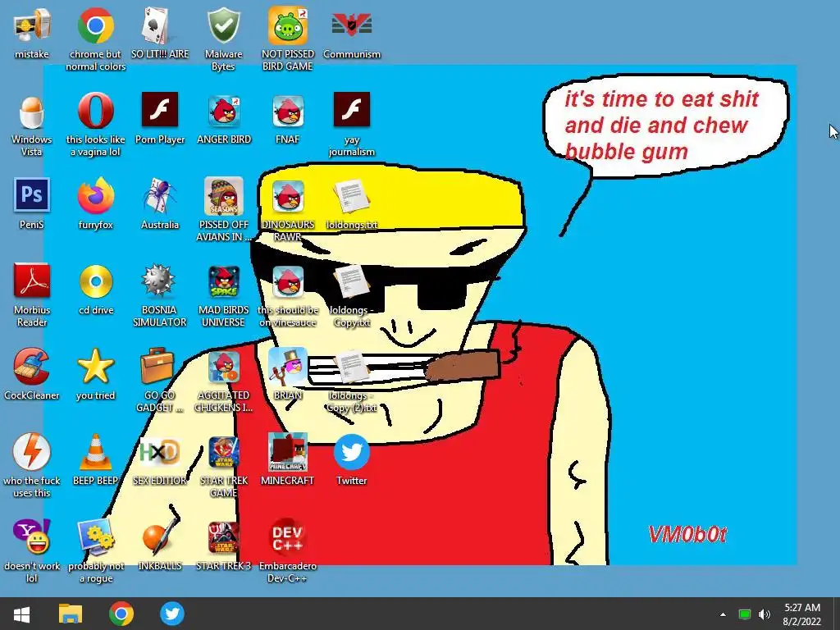Open Twitter from the taskbar
This screenshot has height=630, width=840.
point(172,614)
